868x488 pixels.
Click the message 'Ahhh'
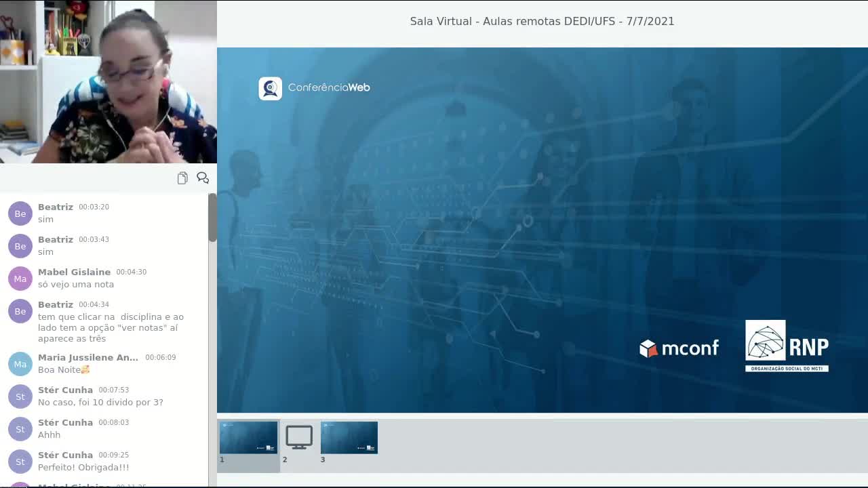coord(49,435)
